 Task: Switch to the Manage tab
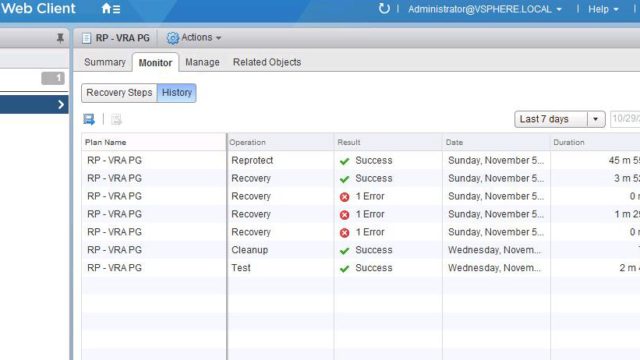click(202, 62)
